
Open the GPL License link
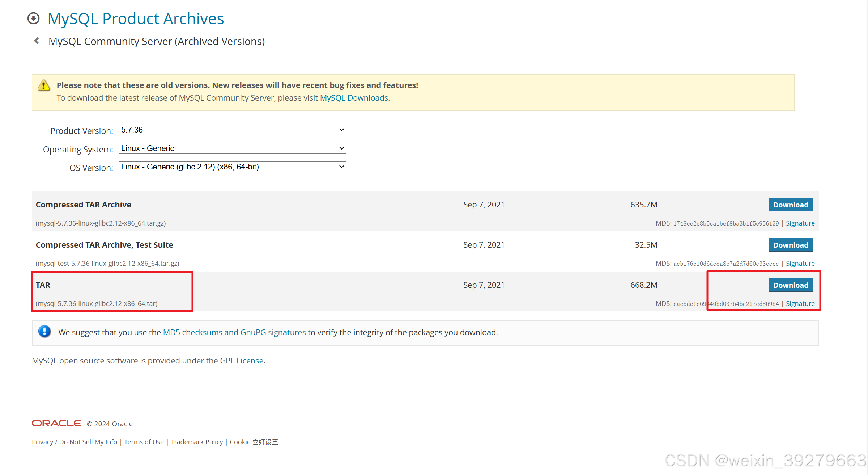[242, 361]
